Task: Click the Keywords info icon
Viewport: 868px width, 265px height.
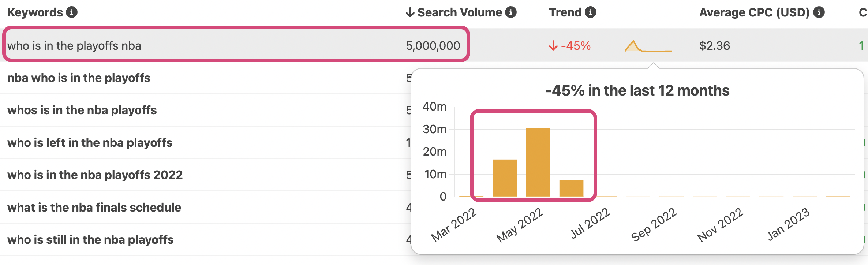Action: click(72, 12)
